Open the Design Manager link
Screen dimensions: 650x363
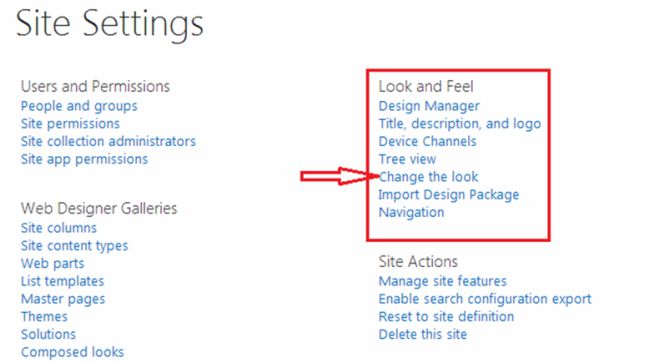pos(429,106)
